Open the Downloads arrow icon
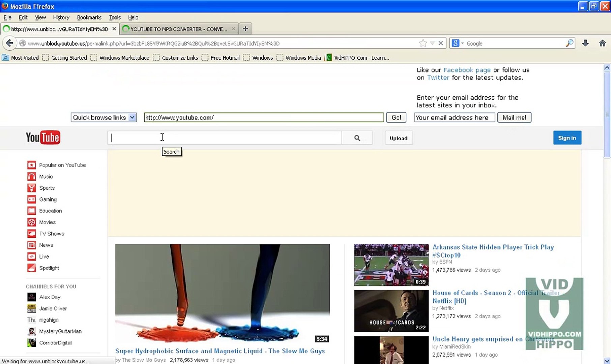This screenshot has width=611, height=364. (585, 43)
